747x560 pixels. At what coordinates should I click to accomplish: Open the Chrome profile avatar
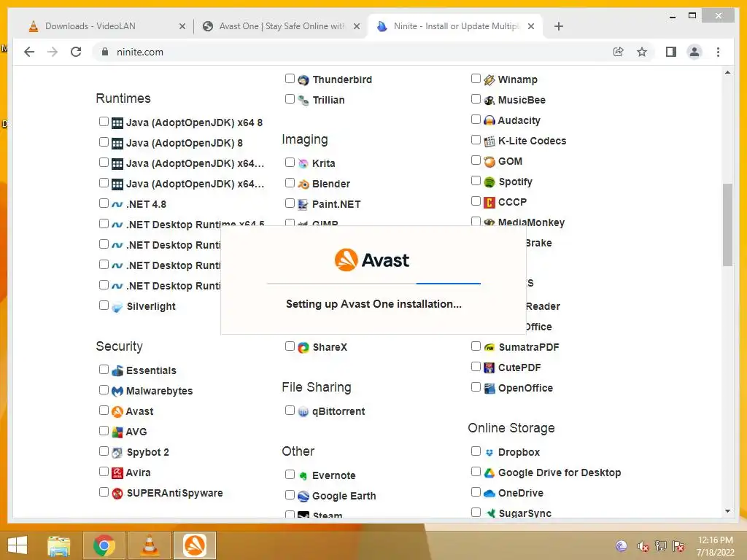pyautogui.click(x=694, y=52)
